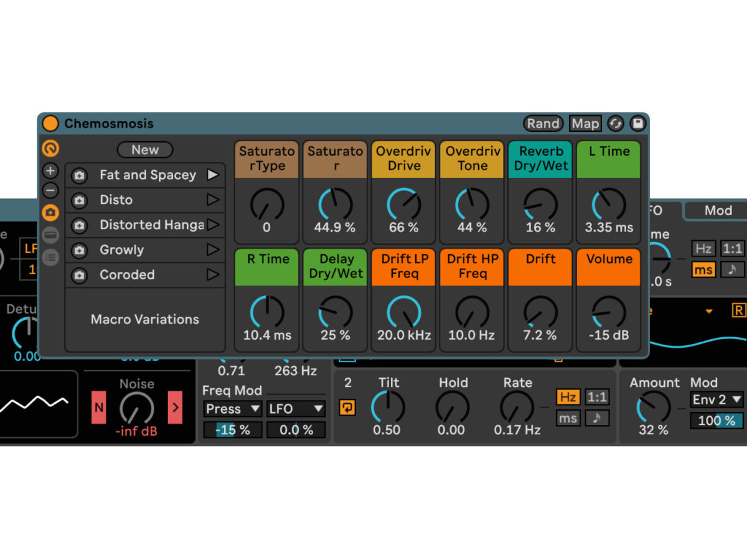Launch the Growly variation triangle

(x=213, y=250)
